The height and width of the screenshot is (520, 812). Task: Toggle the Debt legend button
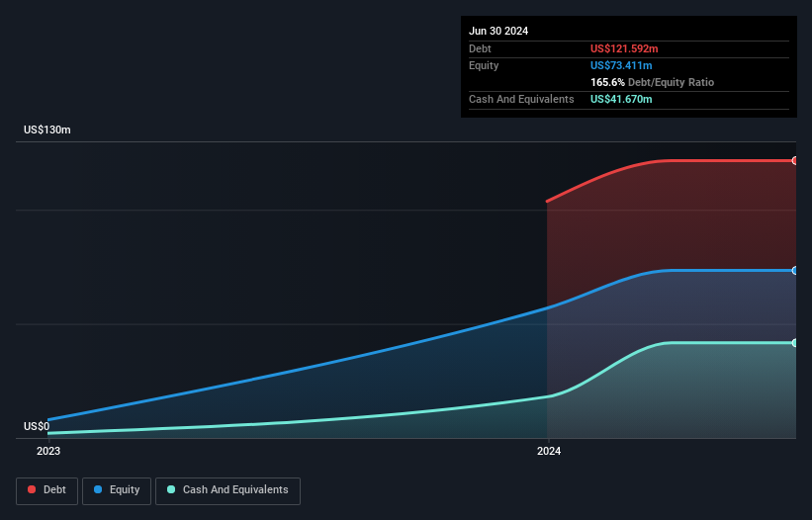[47, 490]
